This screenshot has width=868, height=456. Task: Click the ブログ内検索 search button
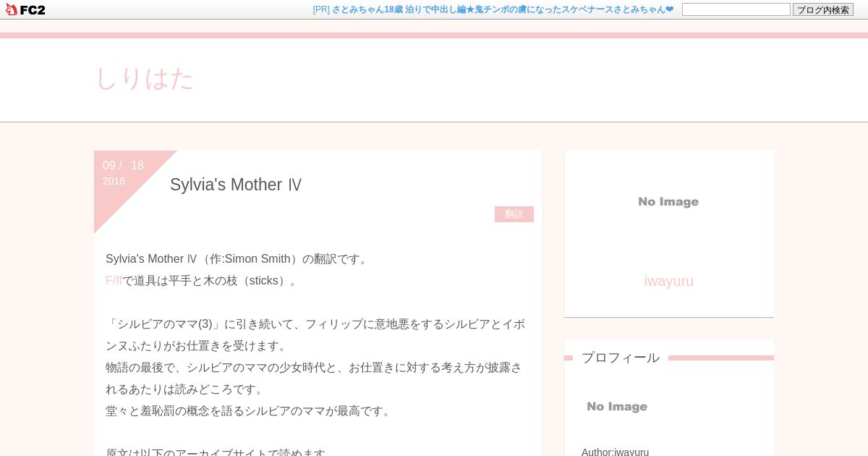pyautogui.click(x=823, y=9)
